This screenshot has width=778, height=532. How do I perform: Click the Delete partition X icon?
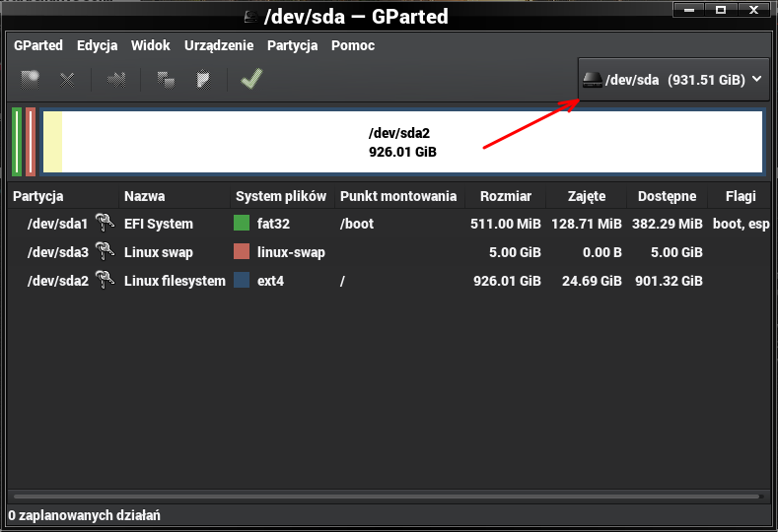[67, 80]
